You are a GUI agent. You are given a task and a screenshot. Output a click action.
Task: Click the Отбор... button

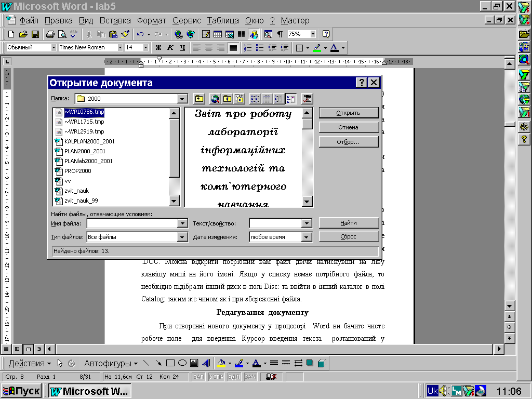tap(349, 142)
